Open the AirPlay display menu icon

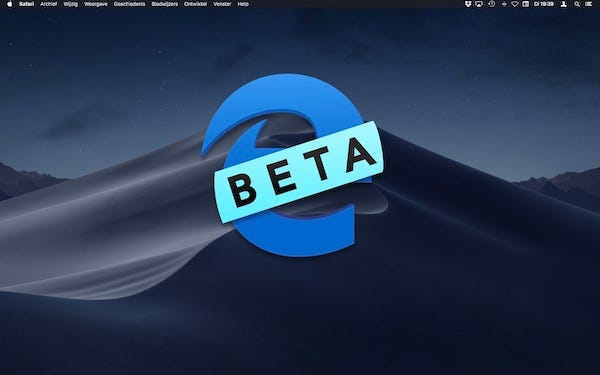479,4
